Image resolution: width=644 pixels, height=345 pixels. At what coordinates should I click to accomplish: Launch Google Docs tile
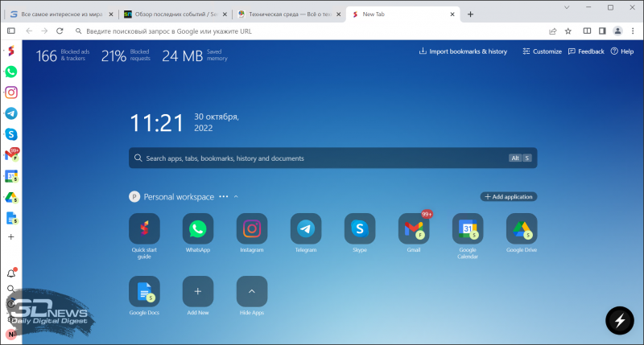144,291
